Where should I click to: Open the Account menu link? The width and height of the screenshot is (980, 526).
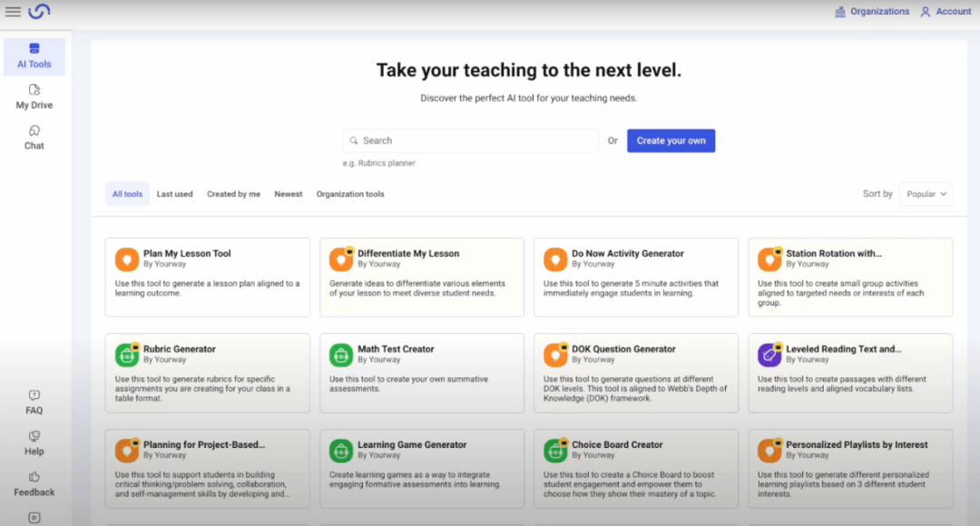946,12
